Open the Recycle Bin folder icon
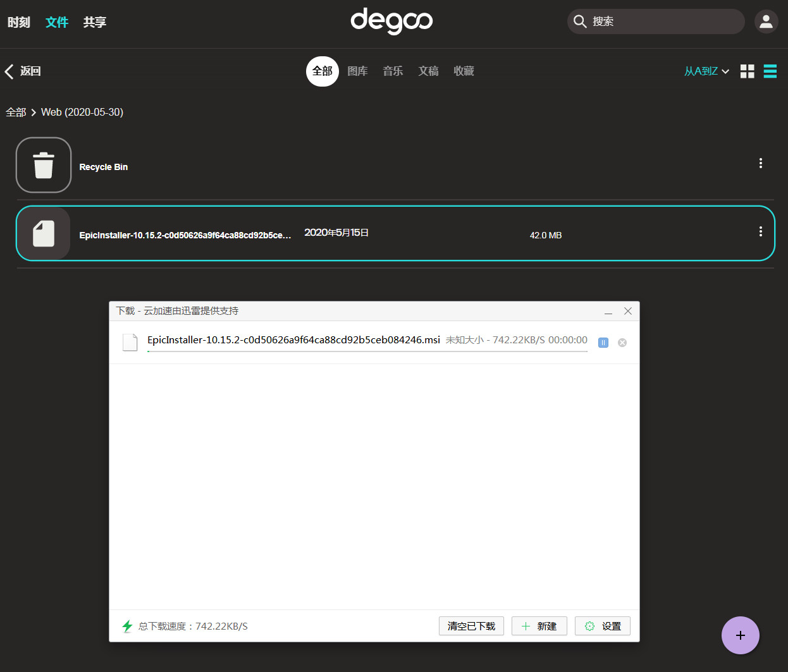The width and height of the screenshot is (788, 672). pos(44,165)
